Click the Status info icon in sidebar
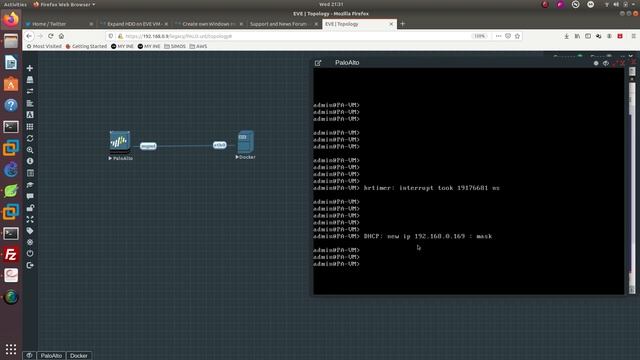Image resolution: width=640 pixels, height=360 pixels. point(30,161)
